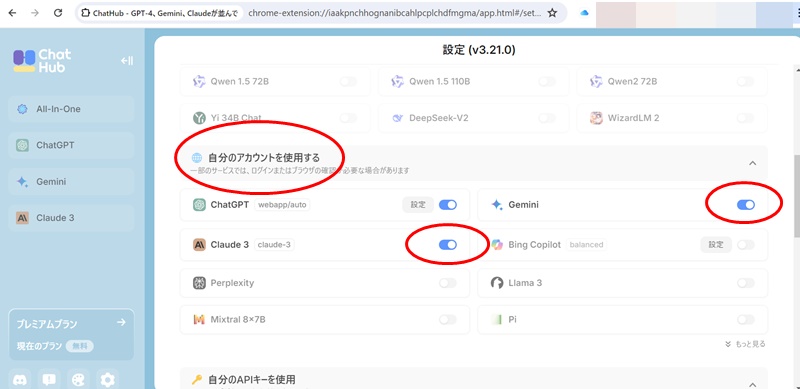The height and width of the screenshot is (389, 800).
Task: Toggle the Qwen 1.5 72B switch
Action: point(348,82)
